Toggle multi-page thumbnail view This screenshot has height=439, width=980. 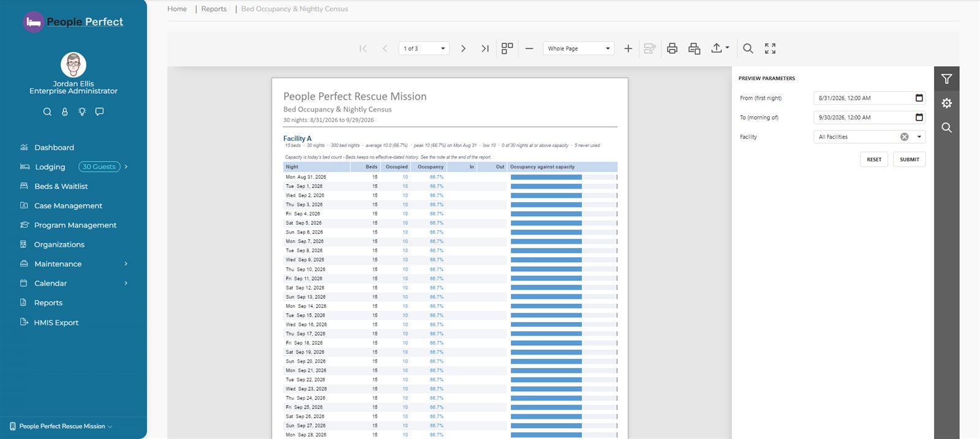pyautogui.click(x=507, y=48)
